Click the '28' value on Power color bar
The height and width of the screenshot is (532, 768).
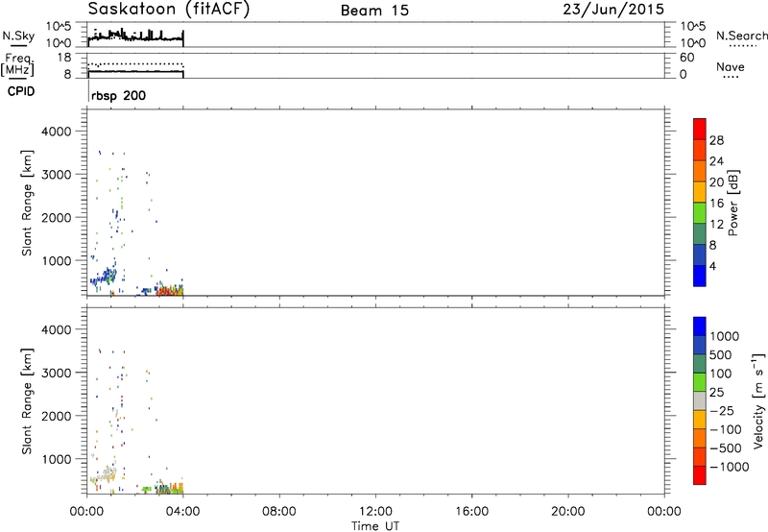[x=716, y=140]
